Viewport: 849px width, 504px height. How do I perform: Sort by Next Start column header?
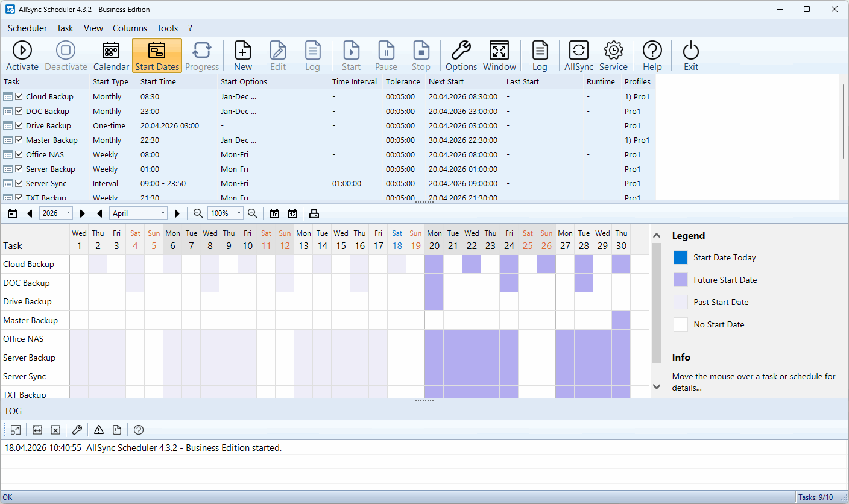click(447, 81)
